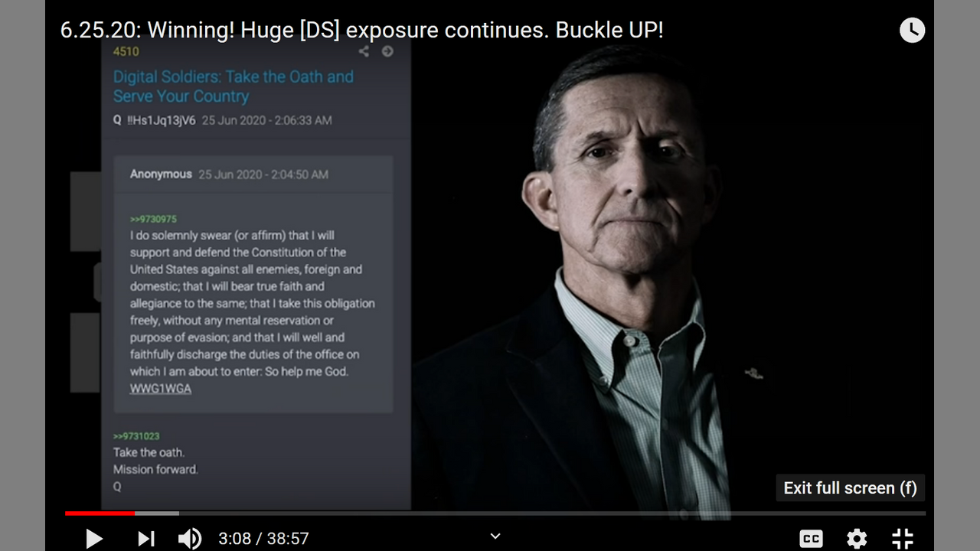Select the post number 4510

[126, 51]
